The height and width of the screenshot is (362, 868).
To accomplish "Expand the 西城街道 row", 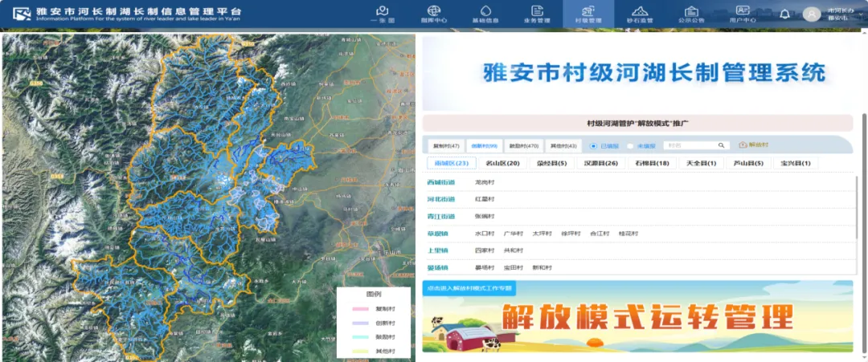I will [x=440, y=183].
